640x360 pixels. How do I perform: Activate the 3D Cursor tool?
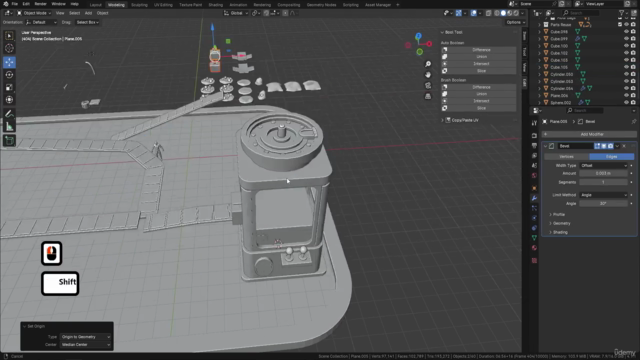[x=9, y=49]
